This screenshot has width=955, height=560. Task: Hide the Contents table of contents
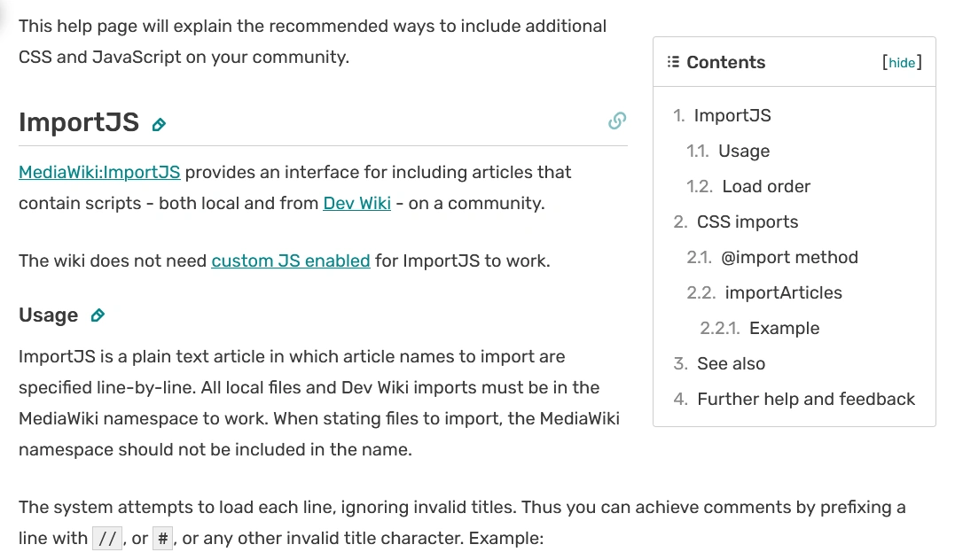tap(902, 62)
